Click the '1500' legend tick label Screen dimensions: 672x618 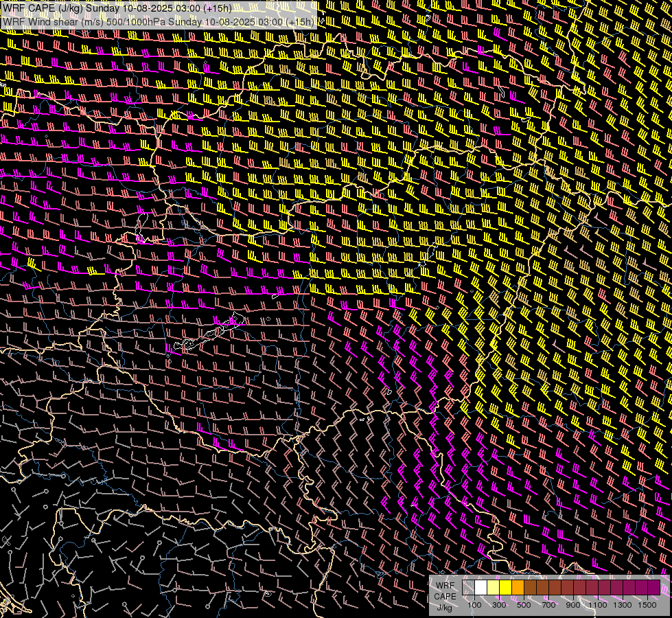click(x=647, y=605)
